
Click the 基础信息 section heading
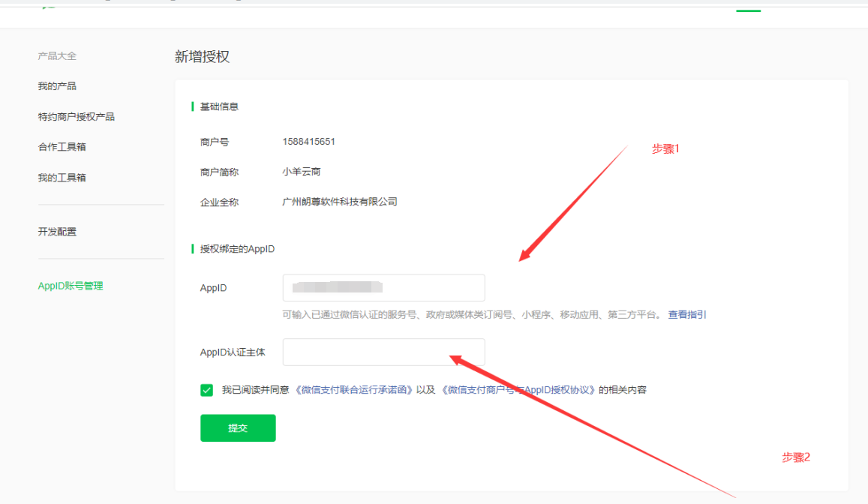(219, 106)
